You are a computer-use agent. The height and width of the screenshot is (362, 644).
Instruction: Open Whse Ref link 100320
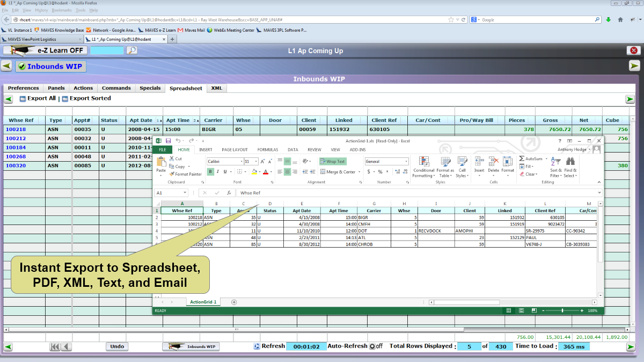point(16,166)
